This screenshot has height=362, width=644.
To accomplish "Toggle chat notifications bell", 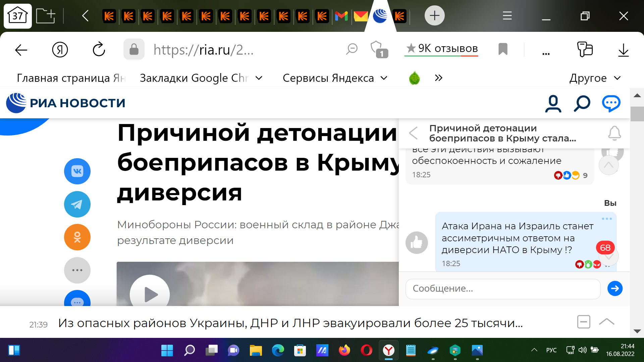I will pos(614,133).
